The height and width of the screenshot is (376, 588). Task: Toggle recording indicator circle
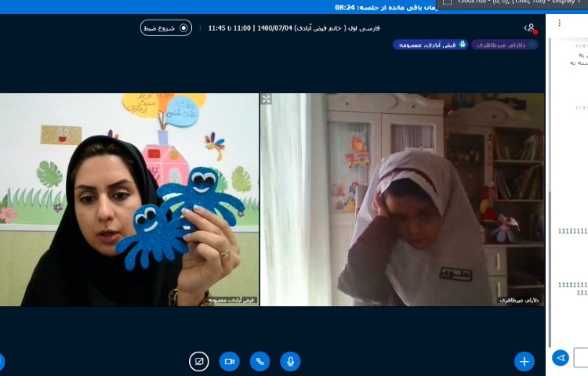[184, 27]
